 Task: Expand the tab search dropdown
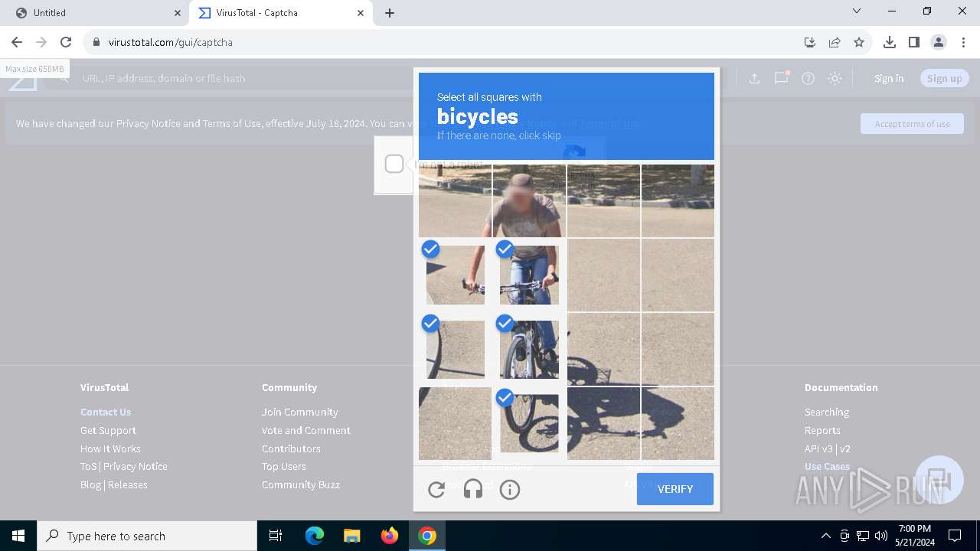857,11
